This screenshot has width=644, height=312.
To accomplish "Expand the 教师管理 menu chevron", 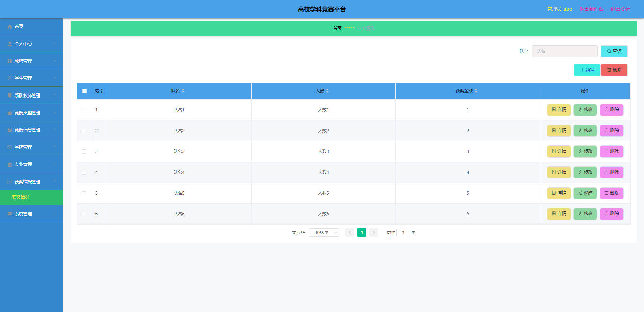I will click(x=55, y=61).
